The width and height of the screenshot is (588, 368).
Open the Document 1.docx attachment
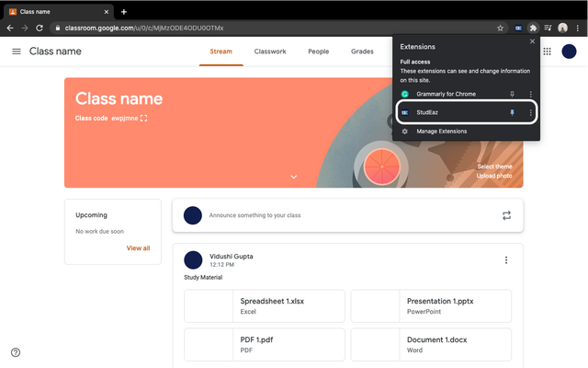(431, 344)
